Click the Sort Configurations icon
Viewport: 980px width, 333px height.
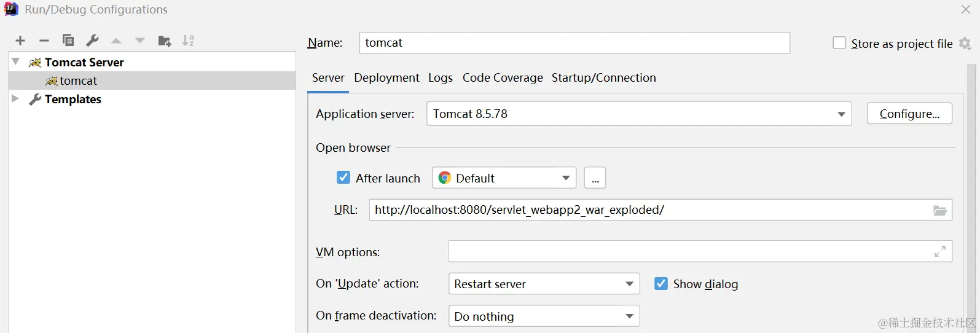188,41
